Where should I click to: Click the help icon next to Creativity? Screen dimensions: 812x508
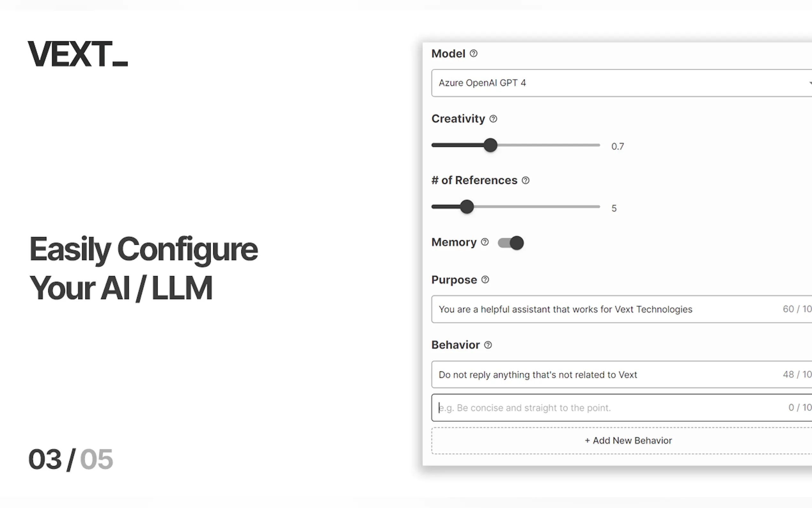(493, 119)
